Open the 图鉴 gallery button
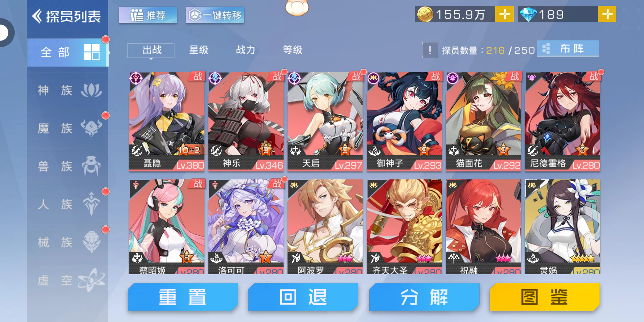Viewport: 644px width, 322px height. coord(544,297)
